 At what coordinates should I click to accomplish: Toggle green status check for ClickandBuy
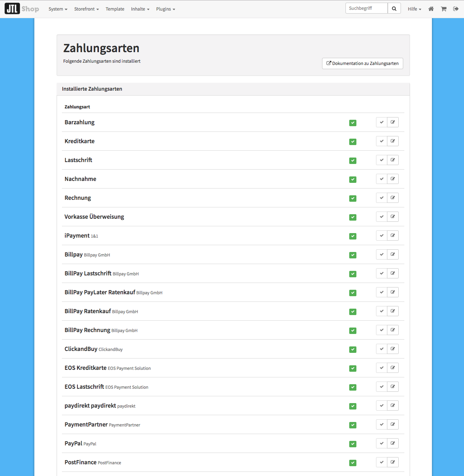tap(353, 349)
